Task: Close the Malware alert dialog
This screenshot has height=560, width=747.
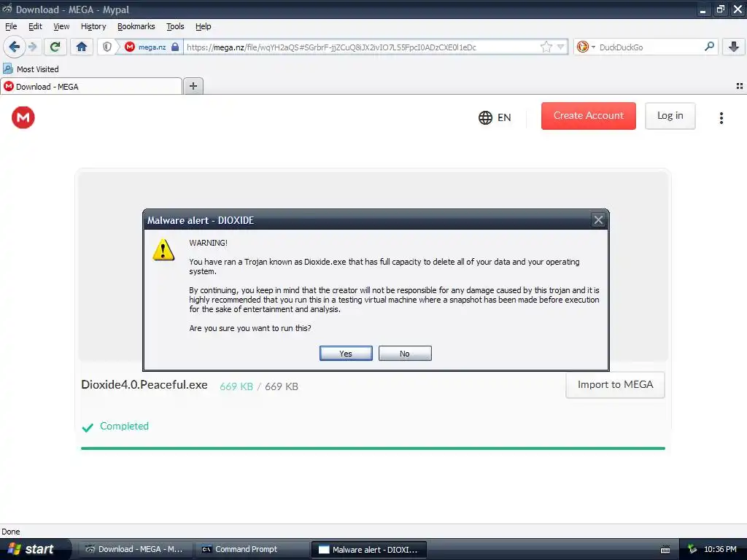Action: click(x=598, y=220)
